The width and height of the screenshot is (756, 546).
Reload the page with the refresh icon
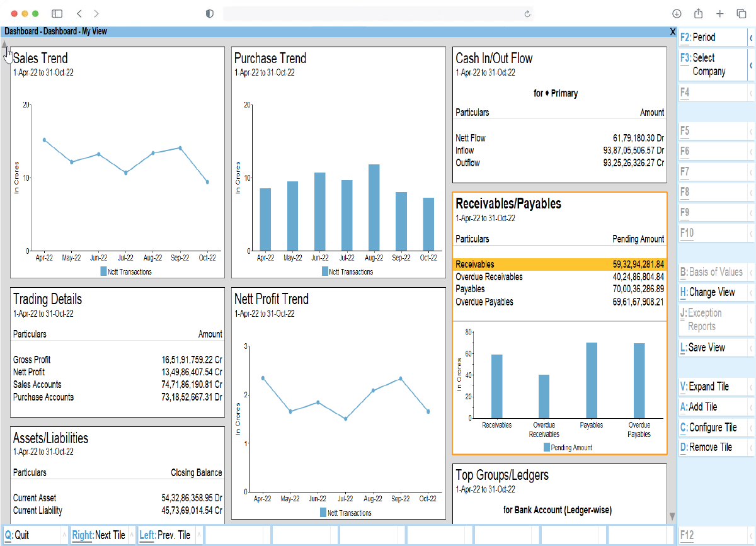[x=527, y=14]
